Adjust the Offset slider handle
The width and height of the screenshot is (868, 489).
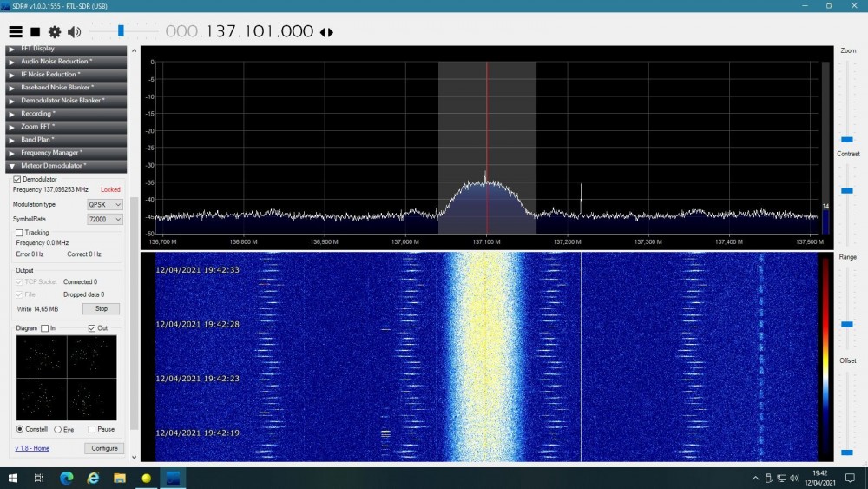[847, 453]
